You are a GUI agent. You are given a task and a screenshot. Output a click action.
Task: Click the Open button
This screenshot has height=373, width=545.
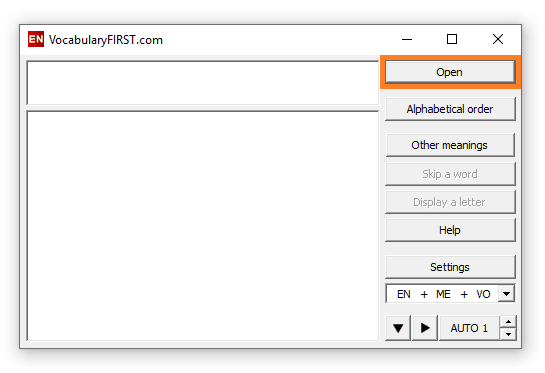450,72
